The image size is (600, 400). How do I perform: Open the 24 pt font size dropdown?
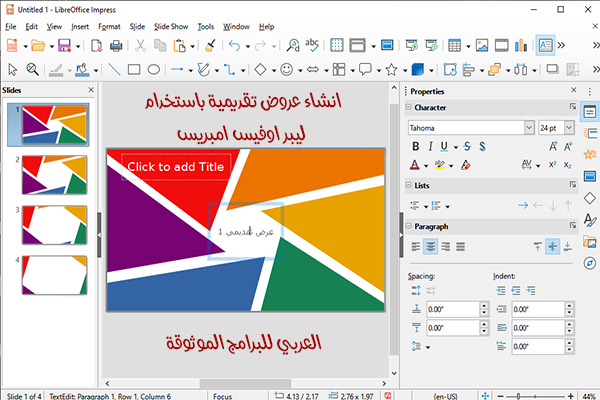569,127
